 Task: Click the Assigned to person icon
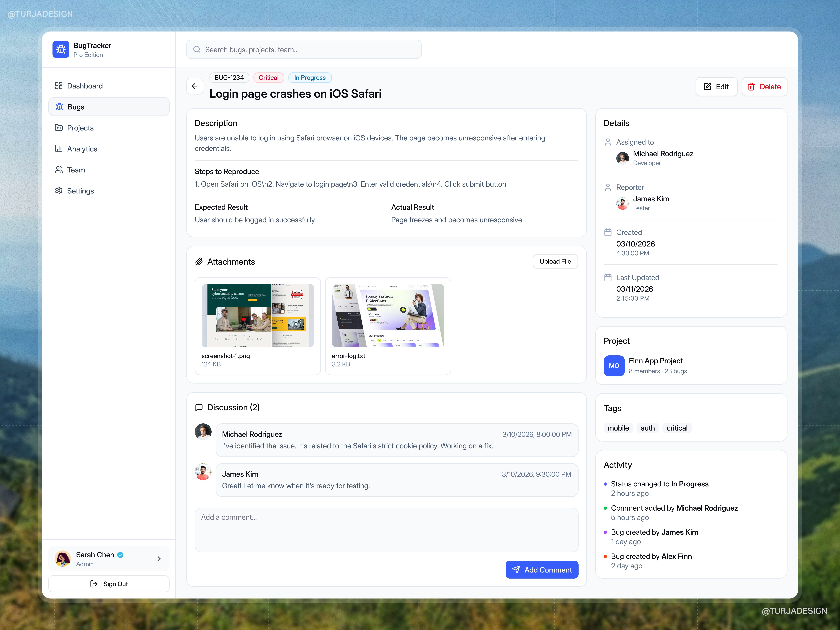(608, 142)
